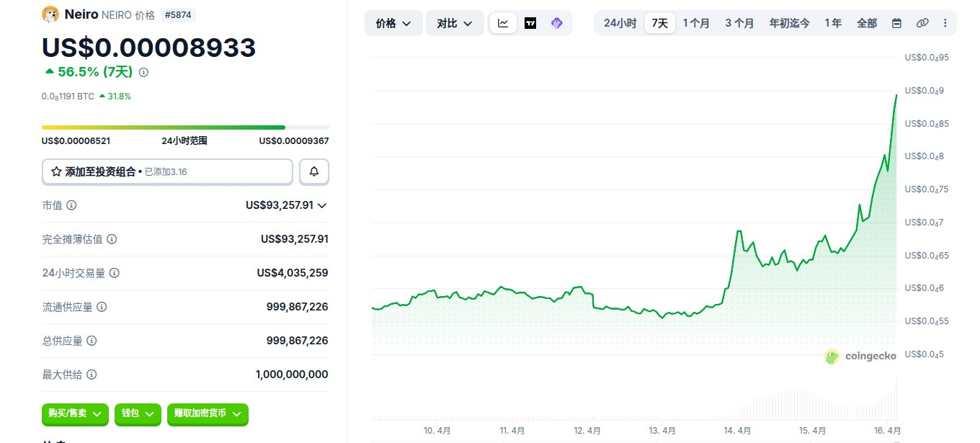The height and width of the screenshot is (443, 980).
Task: Click the 14. 4月 date axis label
Action: [x=737, y=431]
